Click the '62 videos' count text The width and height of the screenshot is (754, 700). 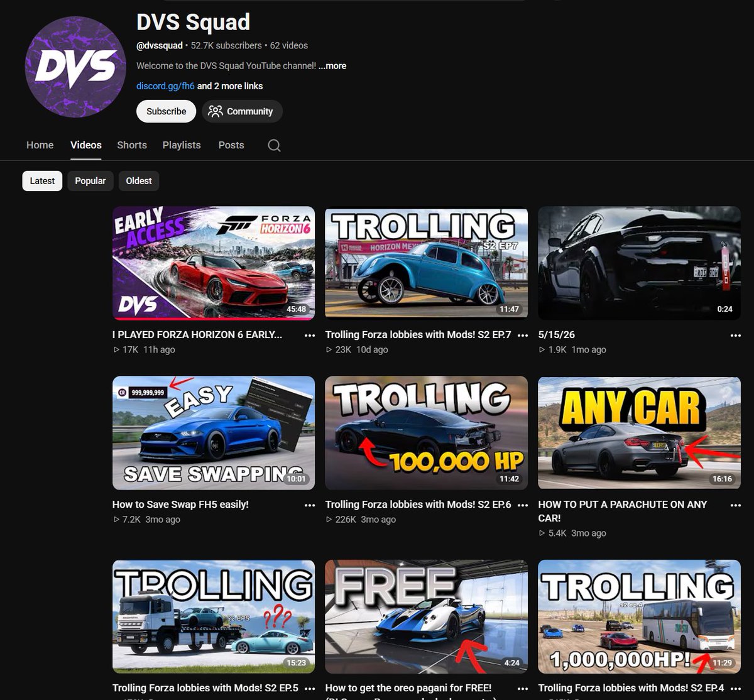tap(289, 46)
